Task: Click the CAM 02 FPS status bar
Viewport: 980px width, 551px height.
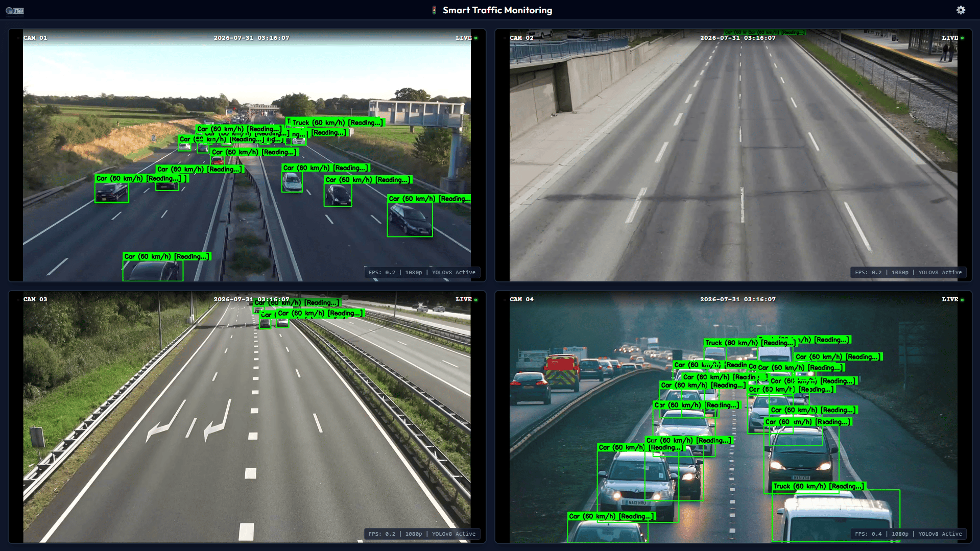Action: pos(908,272)
